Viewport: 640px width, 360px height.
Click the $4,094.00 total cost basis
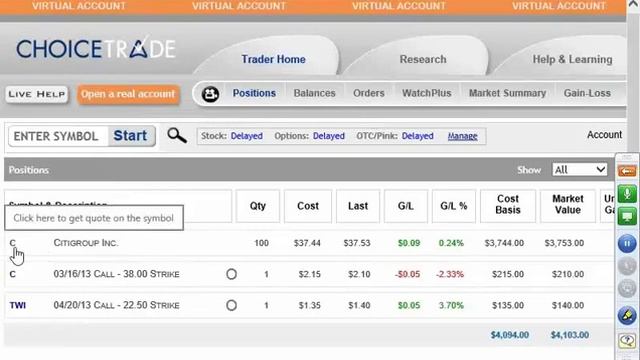click(510, 335)
